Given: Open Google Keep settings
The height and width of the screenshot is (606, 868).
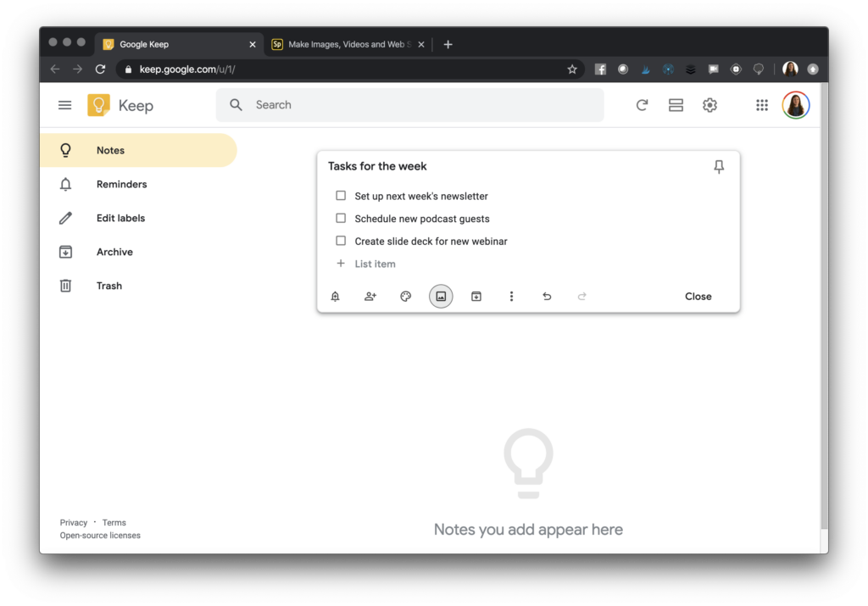Looking at the screenshot, I should [x=709, y=105].
